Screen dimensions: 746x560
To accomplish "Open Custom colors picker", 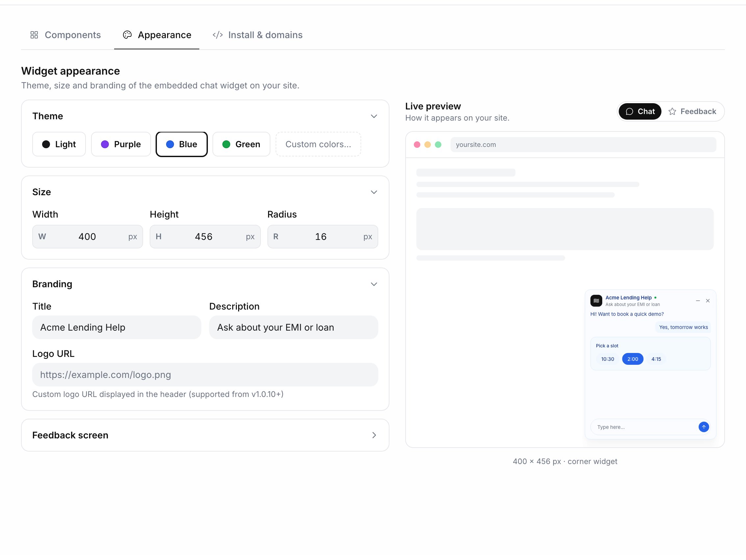I will [318, 144].
